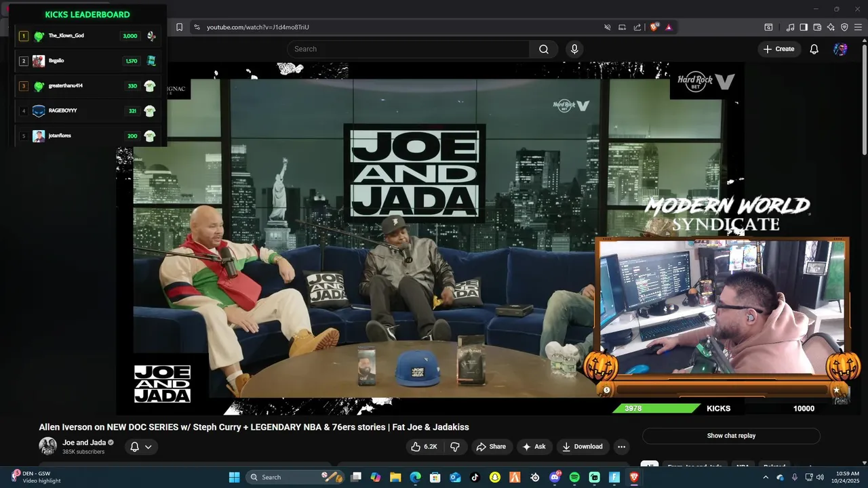Open the three-dot more actions menu
The height and width of the screenshot is (488, 868).
[621, 447]
